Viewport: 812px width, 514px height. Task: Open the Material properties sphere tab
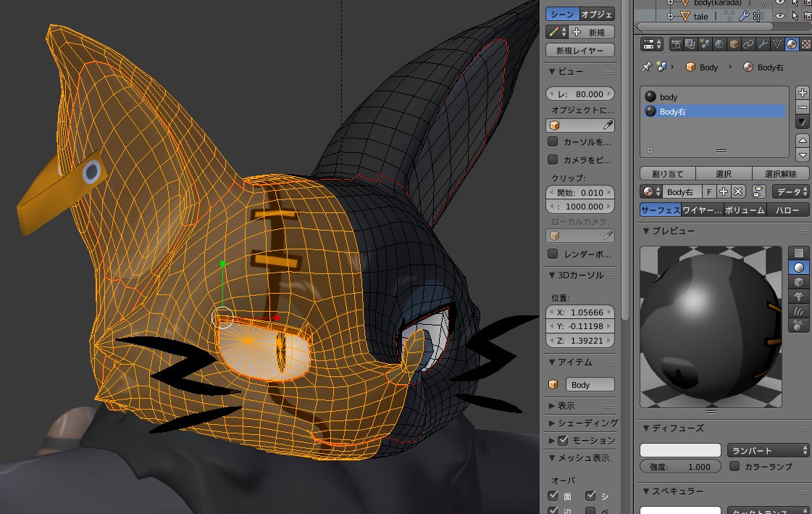click(792, 44)
